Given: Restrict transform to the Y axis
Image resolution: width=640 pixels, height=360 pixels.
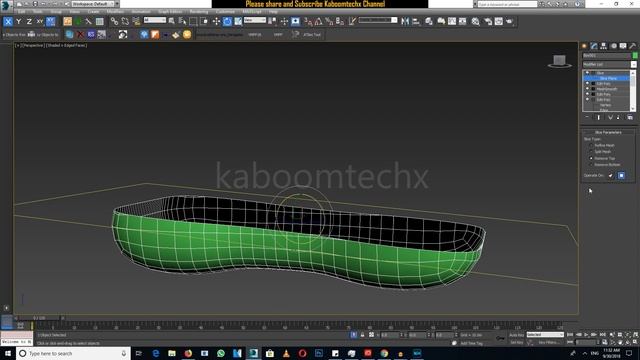Looking at the screenshot, I should tap(19, 22).
